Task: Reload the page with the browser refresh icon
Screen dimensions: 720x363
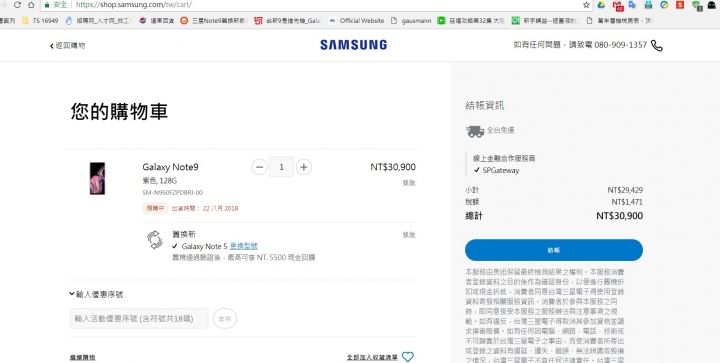Action: pos(17,5)
